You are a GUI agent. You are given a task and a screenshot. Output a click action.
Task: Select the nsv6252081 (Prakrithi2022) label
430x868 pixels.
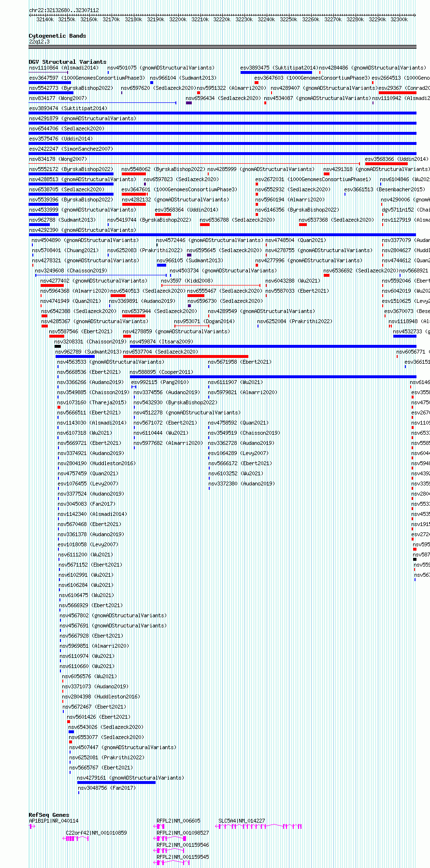click(107, 758)
